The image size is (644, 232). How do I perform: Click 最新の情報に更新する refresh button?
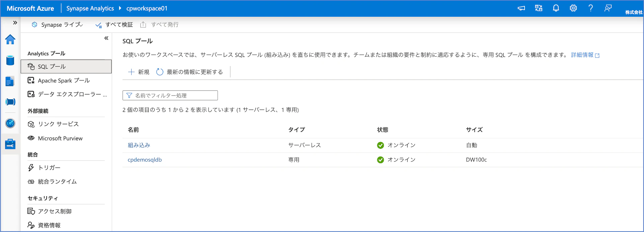pyautogui.click(x=189, y=72)
